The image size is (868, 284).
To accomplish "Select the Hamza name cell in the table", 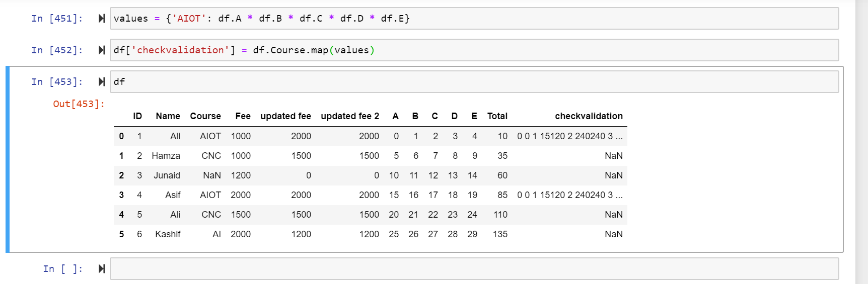I will coord(166,156).
